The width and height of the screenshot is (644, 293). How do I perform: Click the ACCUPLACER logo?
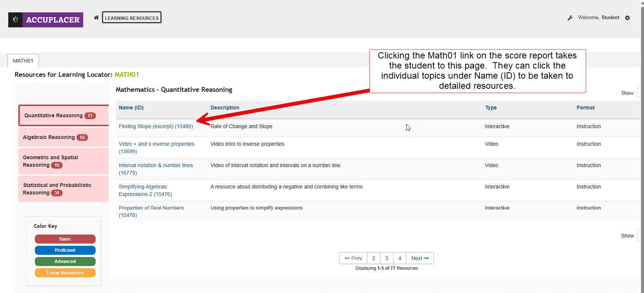(46, 20)
